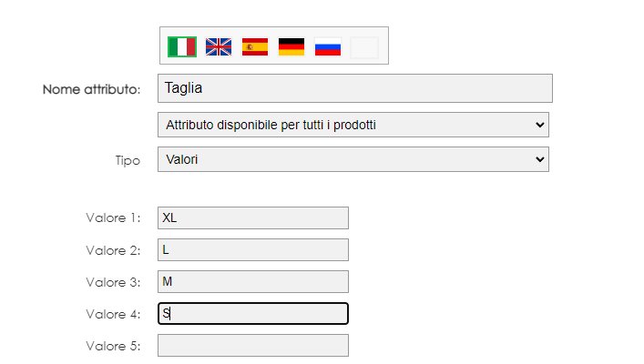Click the 'Nome attributo:' label

(92, 89)
